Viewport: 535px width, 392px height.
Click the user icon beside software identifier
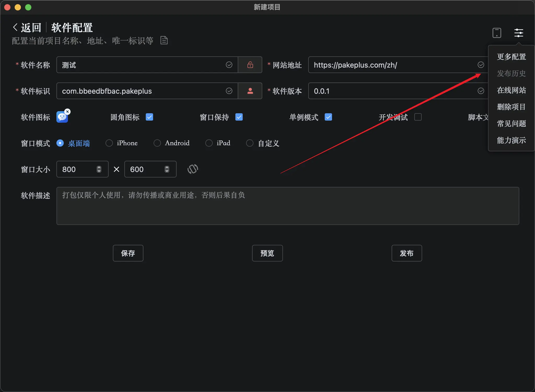(x=250, y=91)
